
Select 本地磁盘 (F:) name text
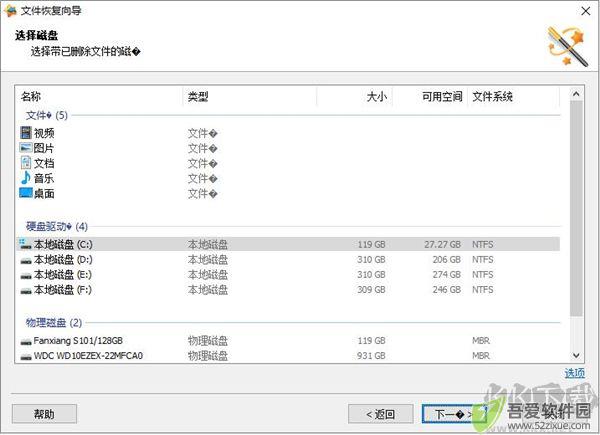pos(63,290)
